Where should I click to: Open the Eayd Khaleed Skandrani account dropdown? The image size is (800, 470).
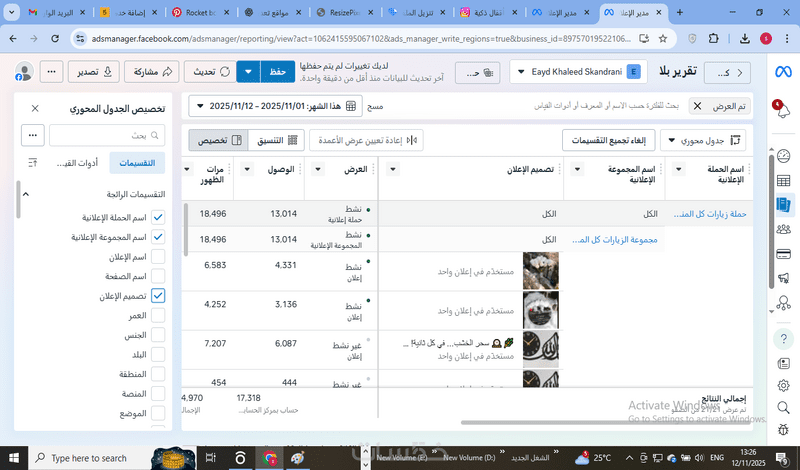[578, 72]
